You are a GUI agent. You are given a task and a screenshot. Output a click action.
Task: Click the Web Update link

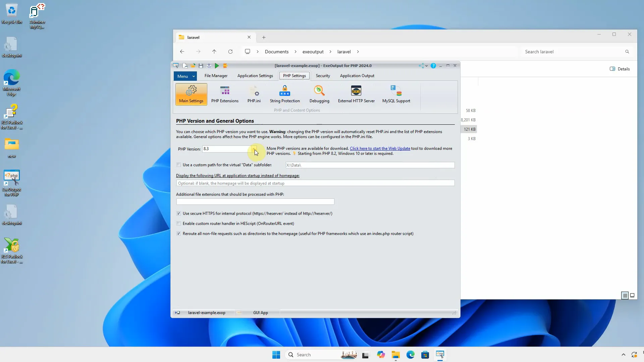tap(380, 148)
